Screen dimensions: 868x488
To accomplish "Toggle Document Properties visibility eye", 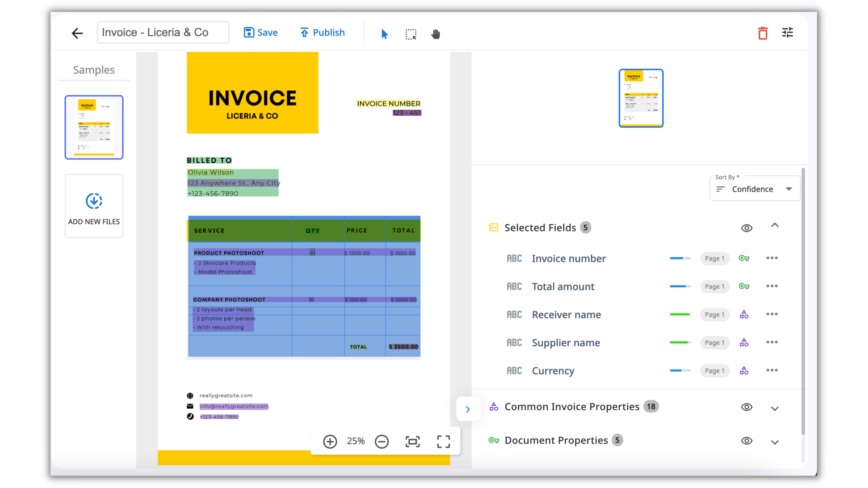I will [x=746, y=441].
